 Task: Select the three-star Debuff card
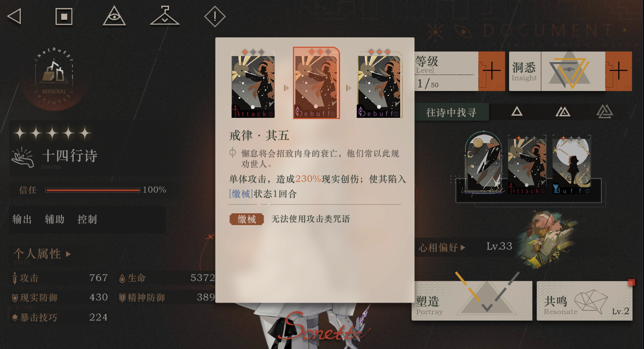[x=379, y=84]
